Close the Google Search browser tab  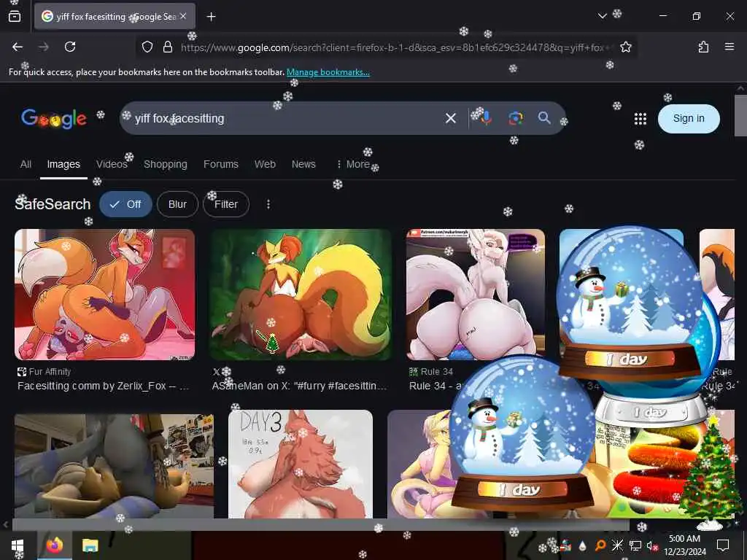click(183, 16)
